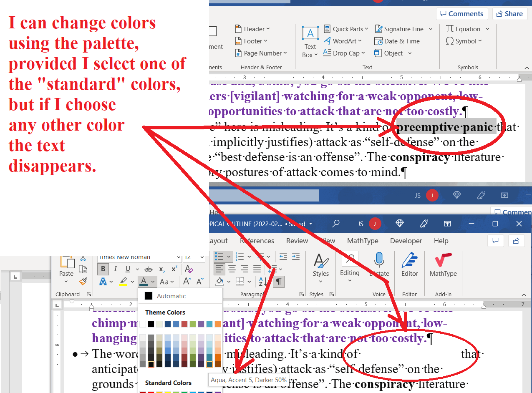
Task: Select Automatic font color option
Action: pyautogui.click(x=180, y=296)
